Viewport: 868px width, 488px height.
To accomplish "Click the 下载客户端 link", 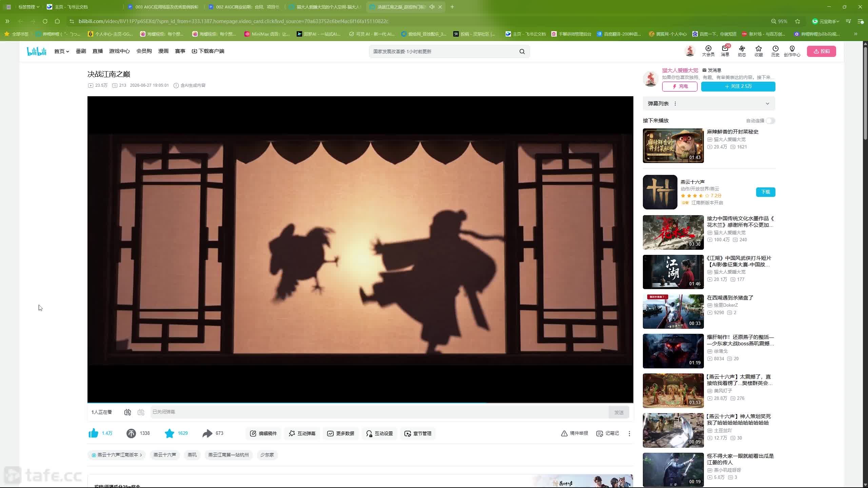I will (x=208, y=51).
